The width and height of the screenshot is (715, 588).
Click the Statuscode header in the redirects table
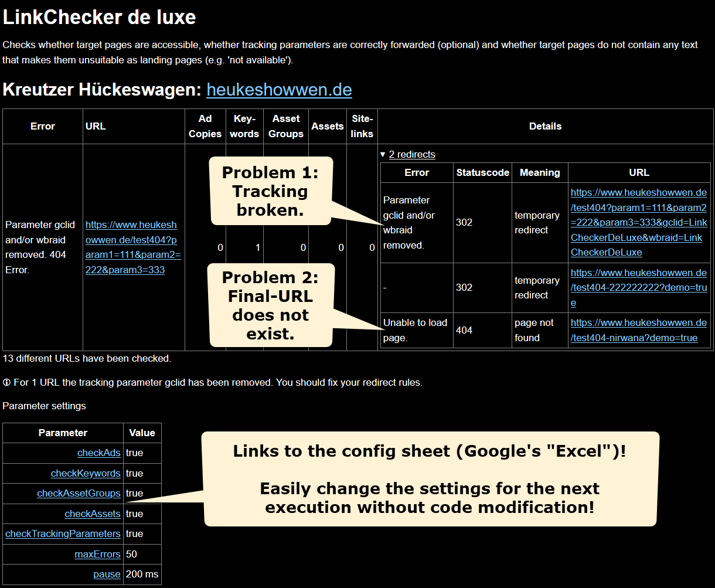click(x=482, y=172)
